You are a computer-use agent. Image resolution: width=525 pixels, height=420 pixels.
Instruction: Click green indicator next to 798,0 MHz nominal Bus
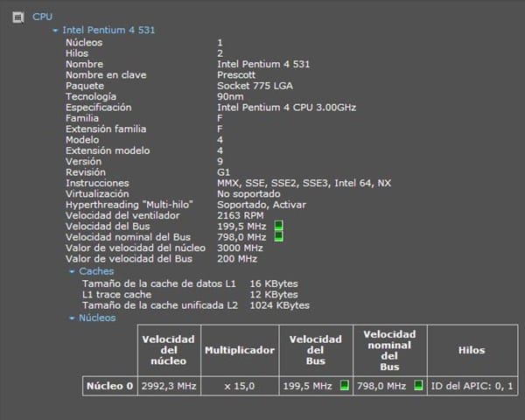click(278, 236)
